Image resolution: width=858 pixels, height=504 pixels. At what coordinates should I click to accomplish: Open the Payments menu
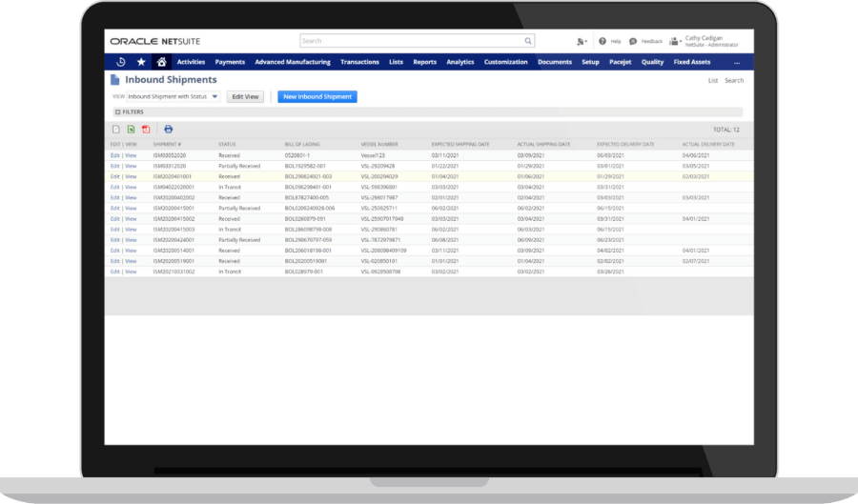230,62
